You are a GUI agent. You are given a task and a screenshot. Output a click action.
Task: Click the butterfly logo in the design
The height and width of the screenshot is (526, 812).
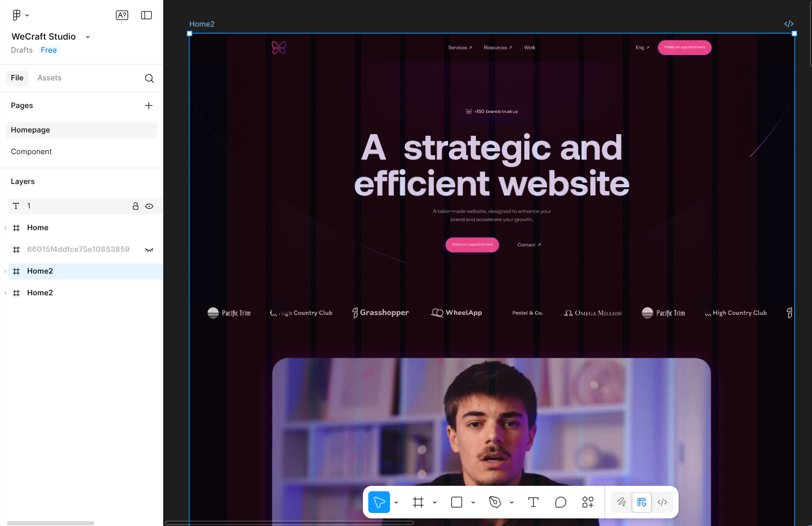(279, 48)
